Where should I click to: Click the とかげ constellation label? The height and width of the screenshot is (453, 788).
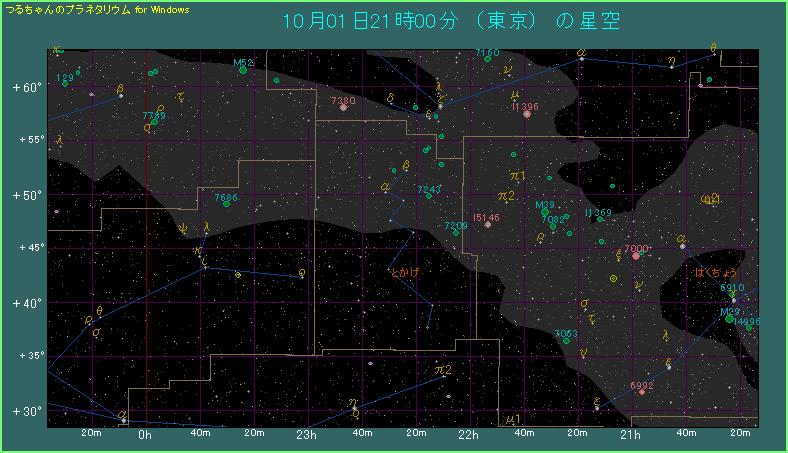(x=404, y=271)
